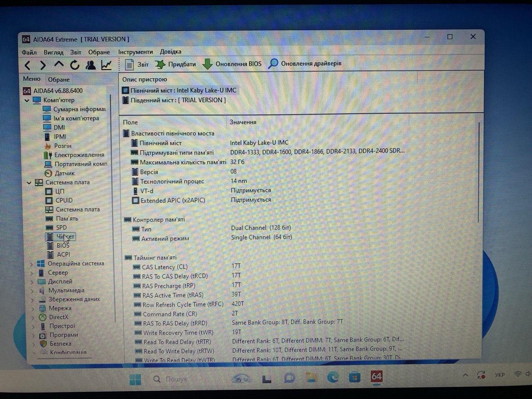Select Портативний комп'ютер in the tree
Viewport: 532px width, 399px height.
pyautogui.click(x=75, y=164)
